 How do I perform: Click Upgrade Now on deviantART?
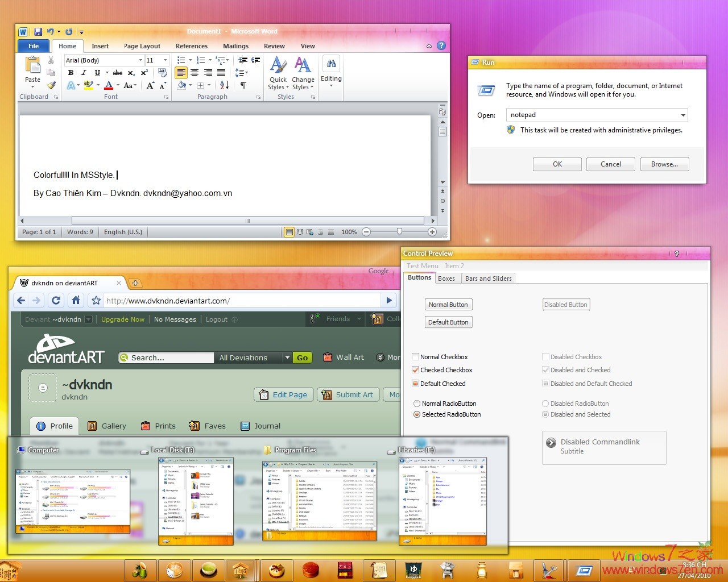[122, 319]
